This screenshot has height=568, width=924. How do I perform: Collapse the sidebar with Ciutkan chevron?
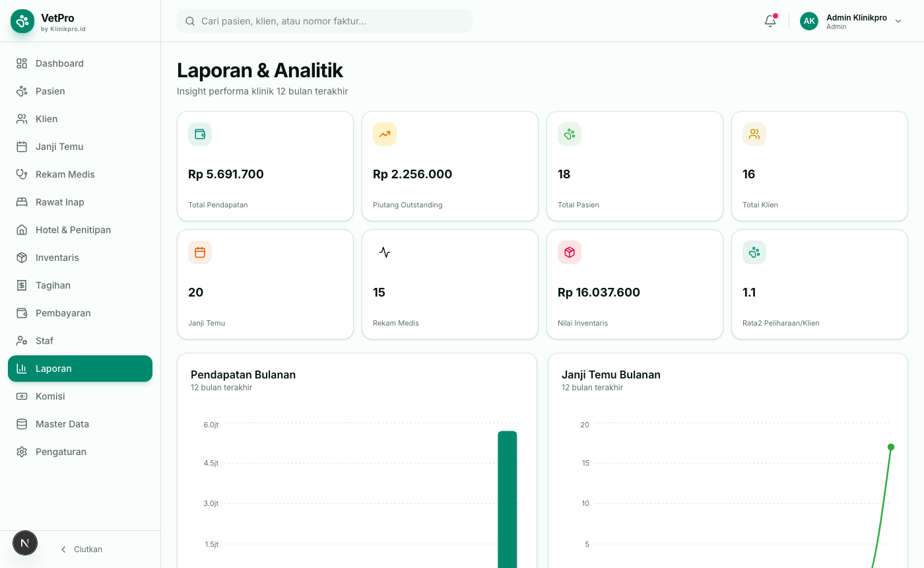click(x=63, y=550)
